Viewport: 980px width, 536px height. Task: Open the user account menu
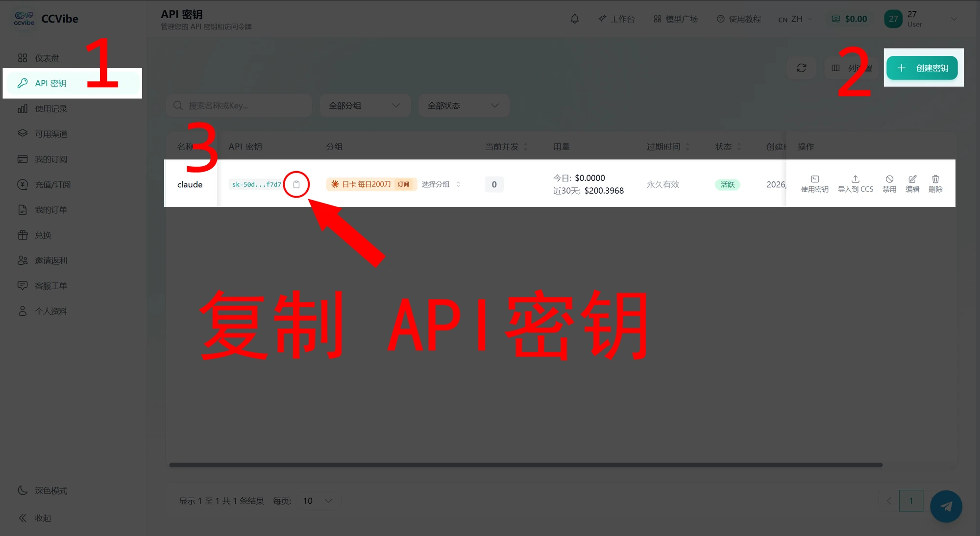[921, 19]
